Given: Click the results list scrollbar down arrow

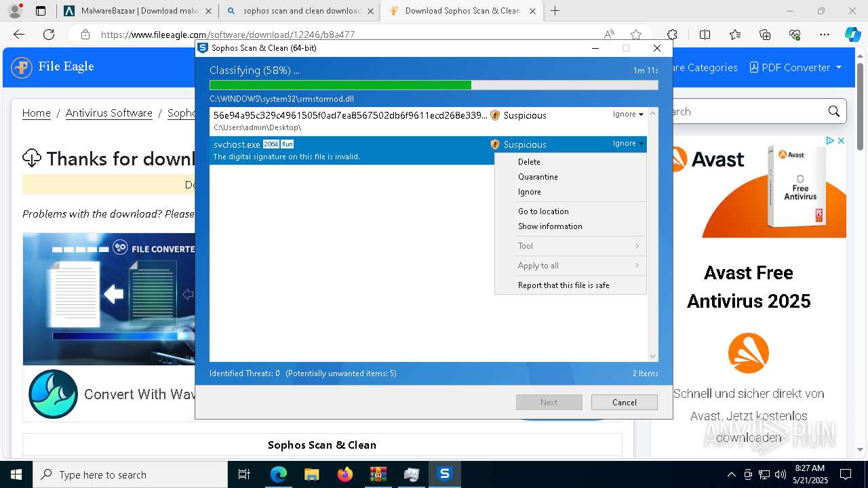Looking at the screenshot, I should pos(652,357).
